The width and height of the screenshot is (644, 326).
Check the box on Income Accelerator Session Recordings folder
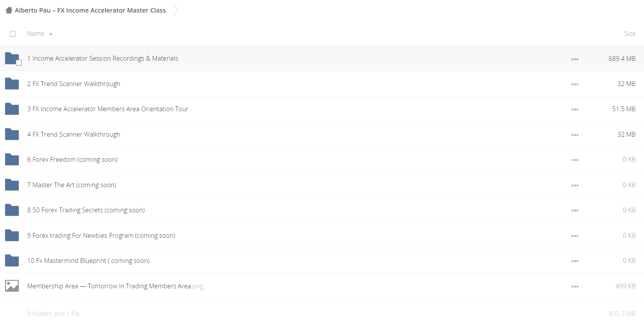pyautogui.click(x=19, y=63)
